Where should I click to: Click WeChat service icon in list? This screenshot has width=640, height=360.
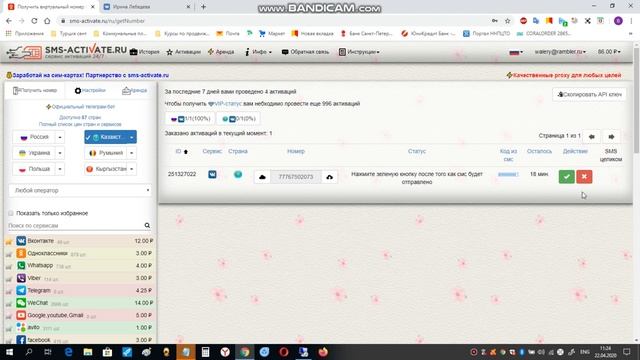[21, 303]
